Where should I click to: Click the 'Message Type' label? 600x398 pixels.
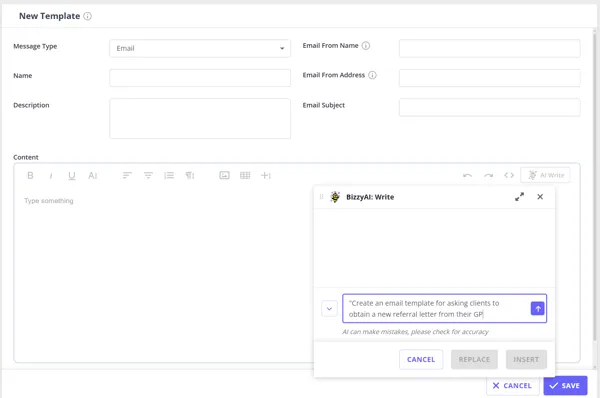tap(35, 46)
